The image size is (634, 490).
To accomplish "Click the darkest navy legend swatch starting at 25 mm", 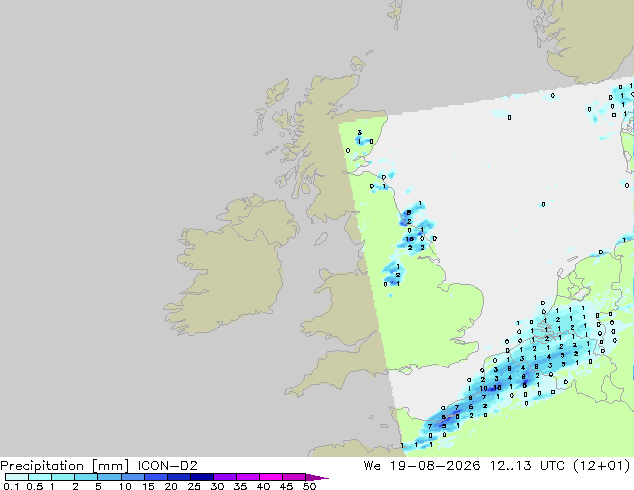I will (x=202, y=477).
